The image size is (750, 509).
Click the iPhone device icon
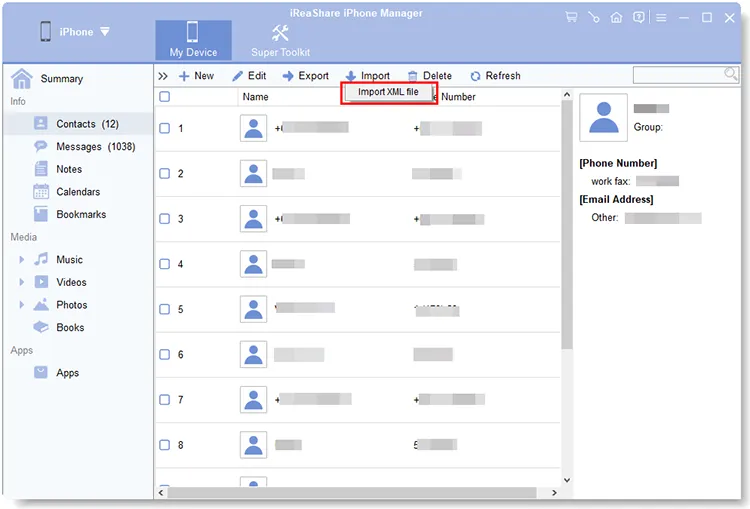click(x=45, y=32)
